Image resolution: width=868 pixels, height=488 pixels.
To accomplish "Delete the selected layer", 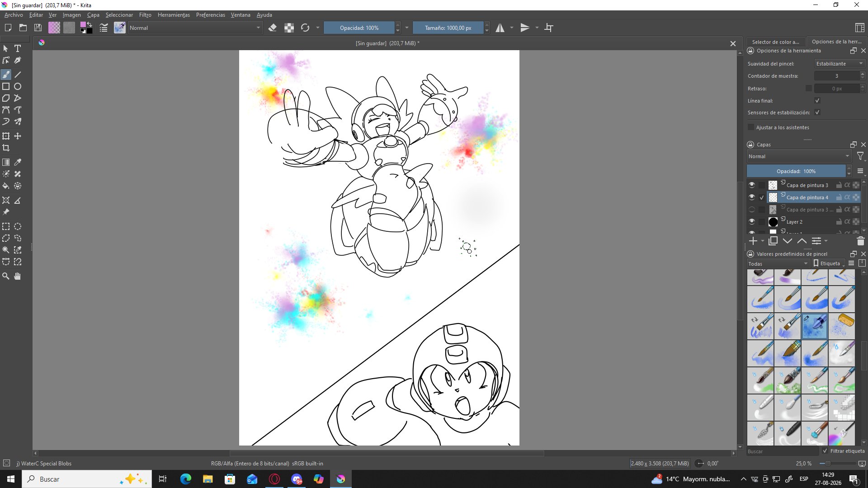I will click(x=860, y=241).
